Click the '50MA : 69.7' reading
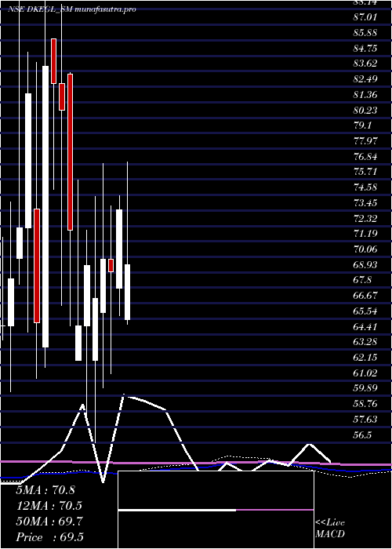Viewport: 392px width, 549px height. tap(49, 522)
